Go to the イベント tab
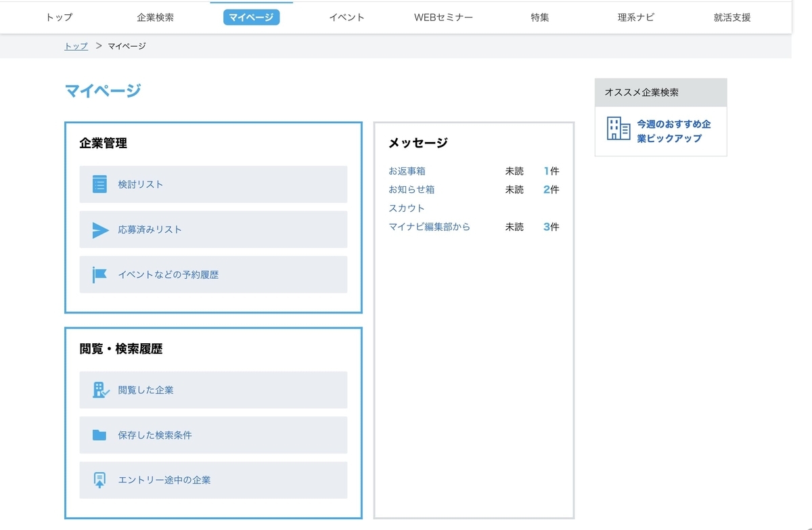Viewport: 812px width, 530px height. [347, 18]
